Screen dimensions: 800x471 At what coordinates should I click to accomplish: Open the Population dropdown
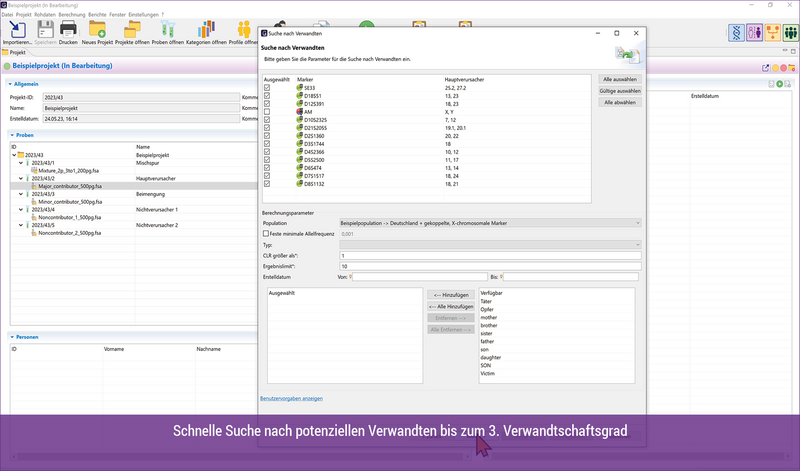tap(490, 223)
